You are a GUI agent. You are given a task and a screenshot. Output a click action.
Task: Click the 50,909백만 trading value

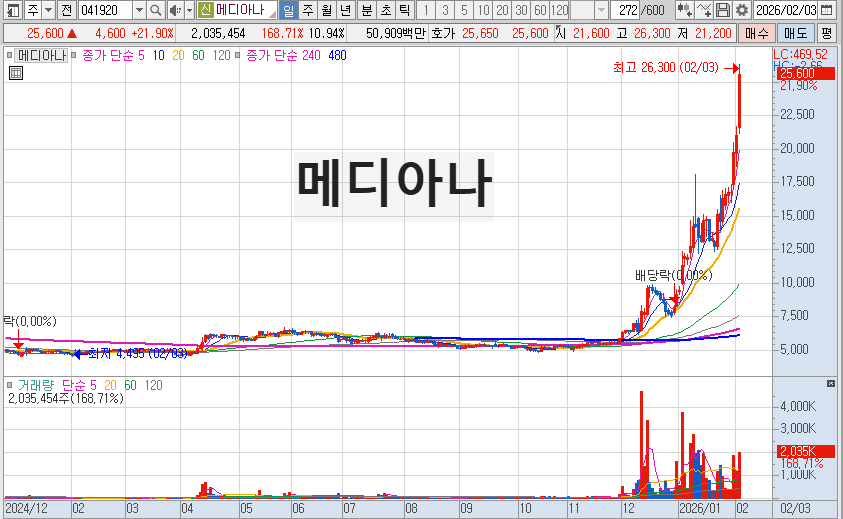click(x=396, y=33)
